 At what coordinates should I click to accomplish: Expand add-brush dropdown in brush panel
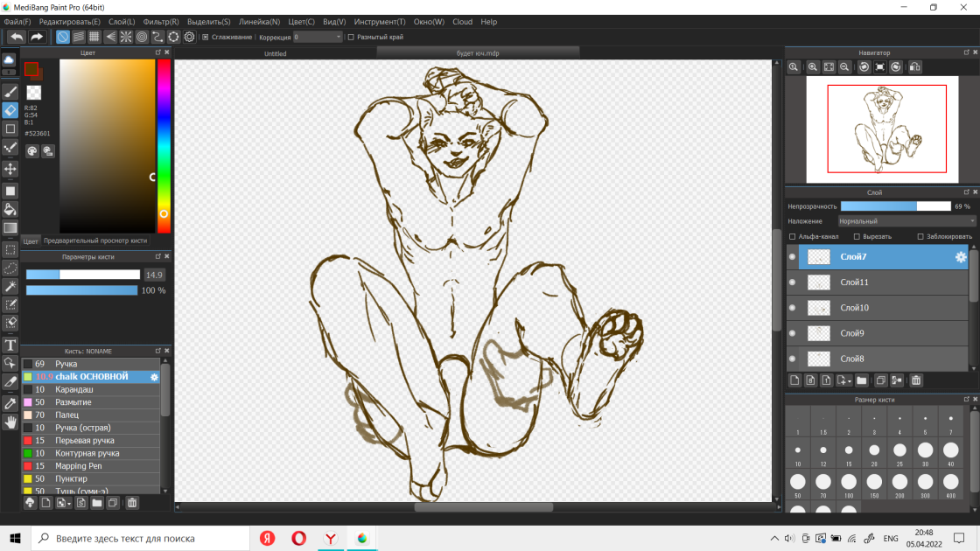pos(68,504)
